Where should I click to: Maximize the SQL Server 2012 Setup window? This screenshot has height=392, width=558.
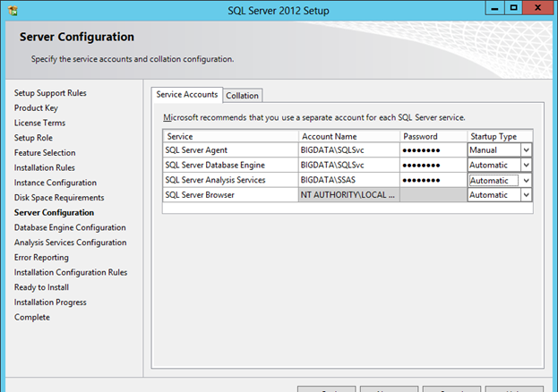513,8
